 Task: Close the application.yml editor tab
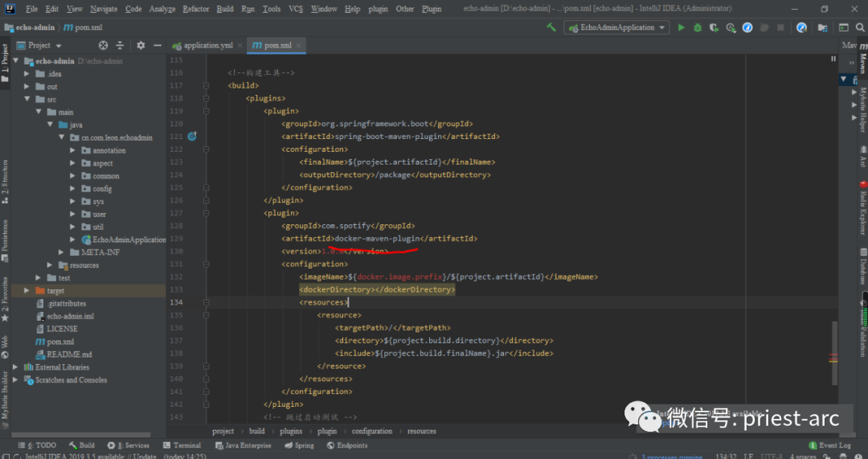[x=240, y=45]
